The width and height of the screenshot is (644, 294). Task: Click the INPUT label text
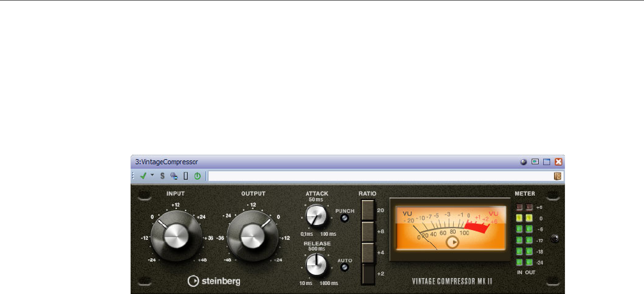tap(176, 194)
